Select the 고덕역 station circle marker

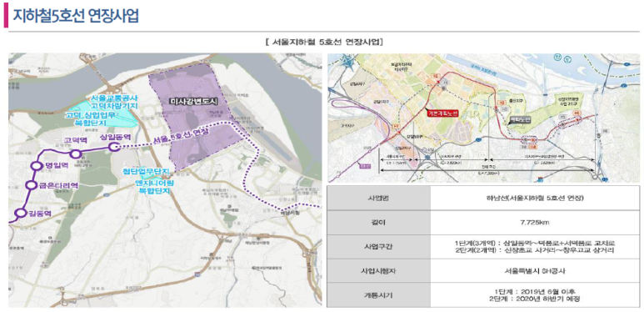[75, 154]
